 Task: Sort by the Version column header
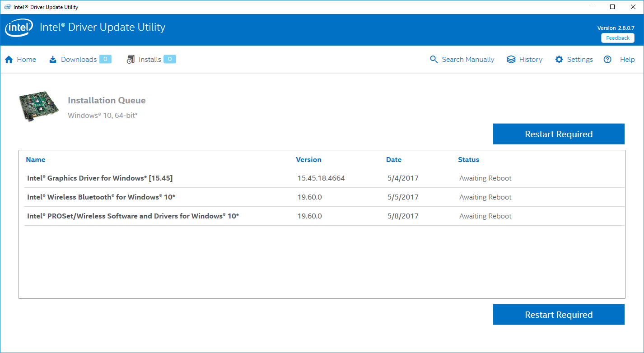[309, 160]
